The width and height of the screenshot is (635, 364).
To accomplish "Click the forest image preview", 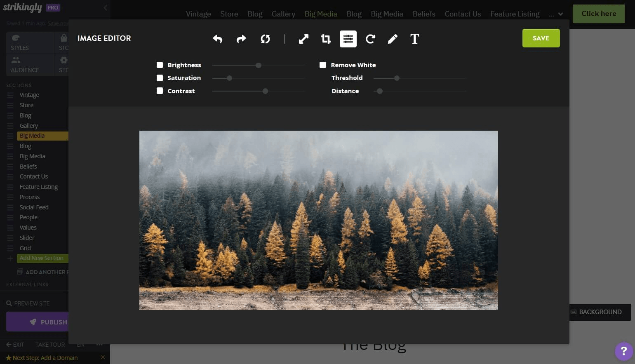I will point(318,220).
